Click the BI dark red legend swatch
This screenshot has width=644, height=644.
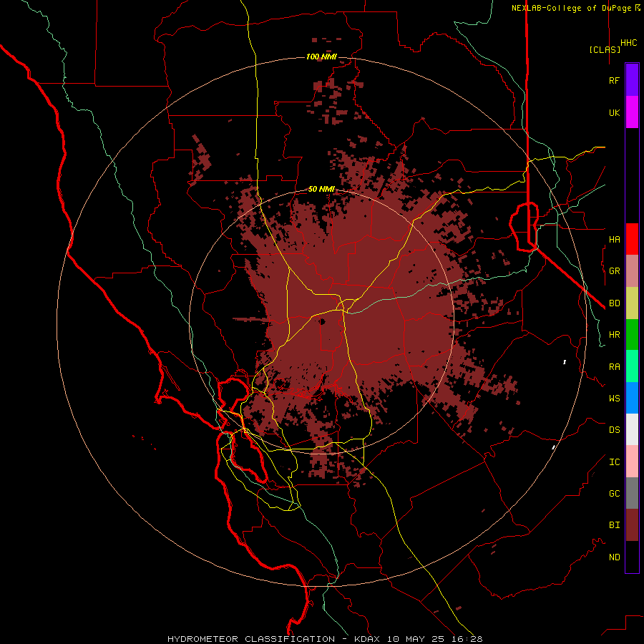632,525
